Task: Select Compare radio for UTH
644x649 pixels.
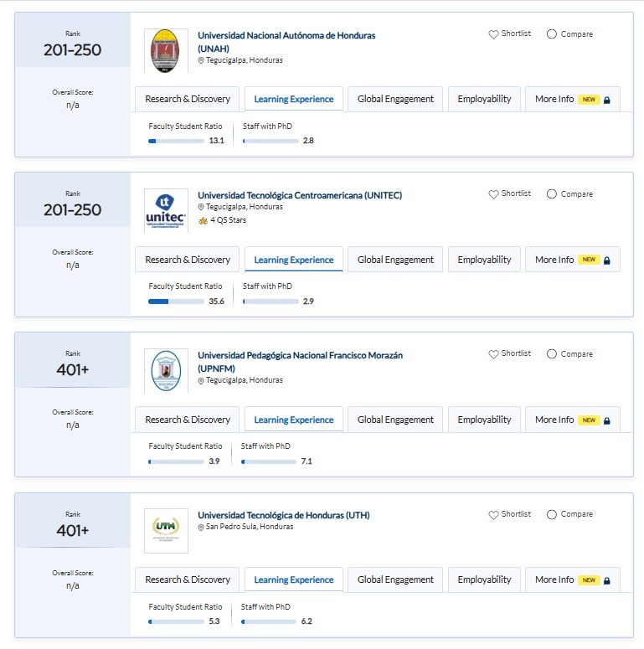Action: pyautogui.click(x=551, y=515)
